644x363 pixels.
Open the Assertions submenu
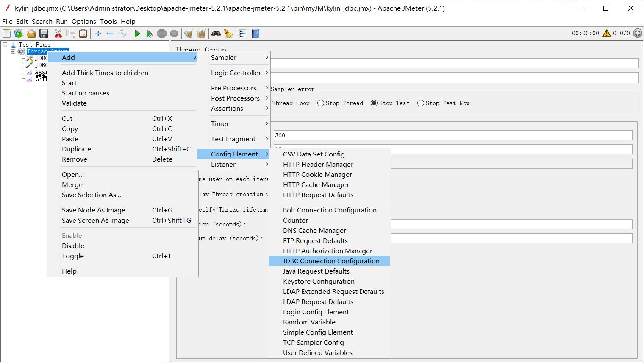click(x=233, y=108)
